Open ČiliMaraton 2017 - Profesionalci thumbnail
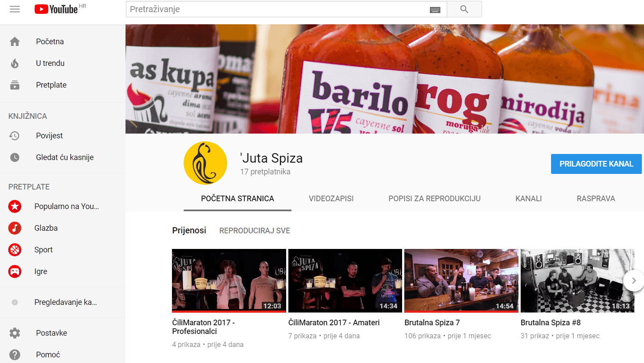Image resolution: width=644 pixels, height=363 pixels. [x=229, y=281]
